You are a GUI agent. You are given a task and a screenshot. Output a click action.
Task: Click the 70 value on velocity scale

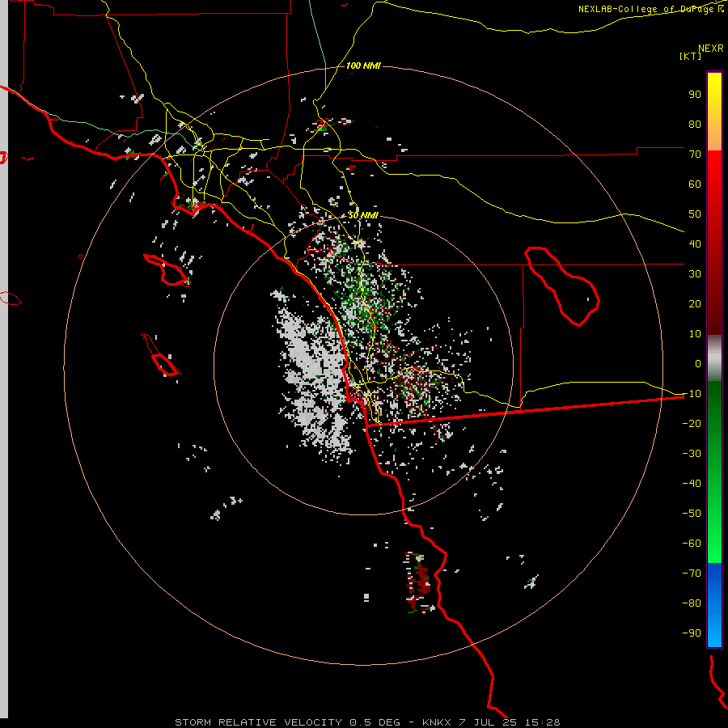(695, 154)
